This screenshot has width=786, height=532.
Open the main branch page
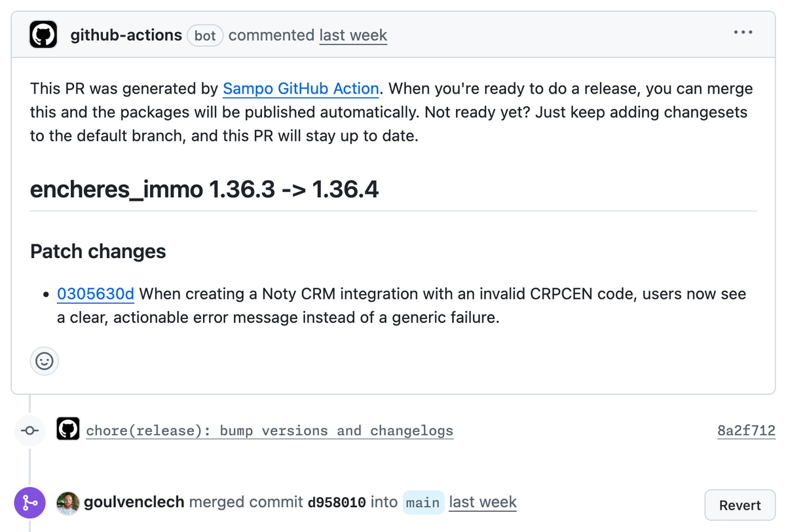point(422,503)
